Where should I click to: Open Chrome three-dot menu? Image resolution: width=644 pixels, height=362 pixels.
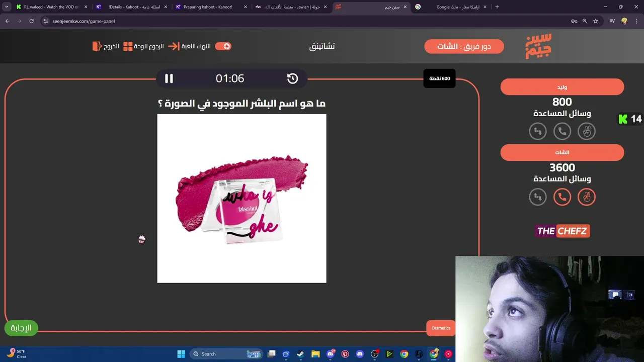click(x=636, y=21)
